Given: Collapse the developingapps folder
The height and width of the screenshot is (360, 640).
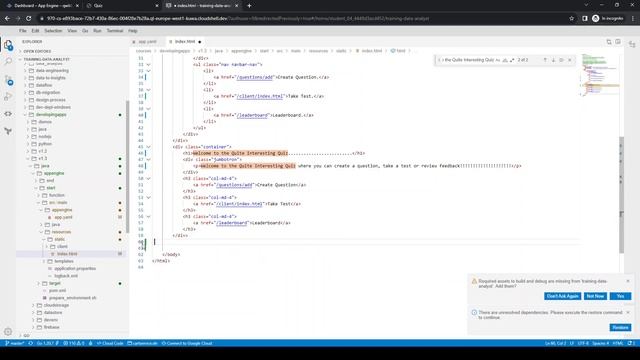Looking at the screenshot, I should click(x=51, y=115).
